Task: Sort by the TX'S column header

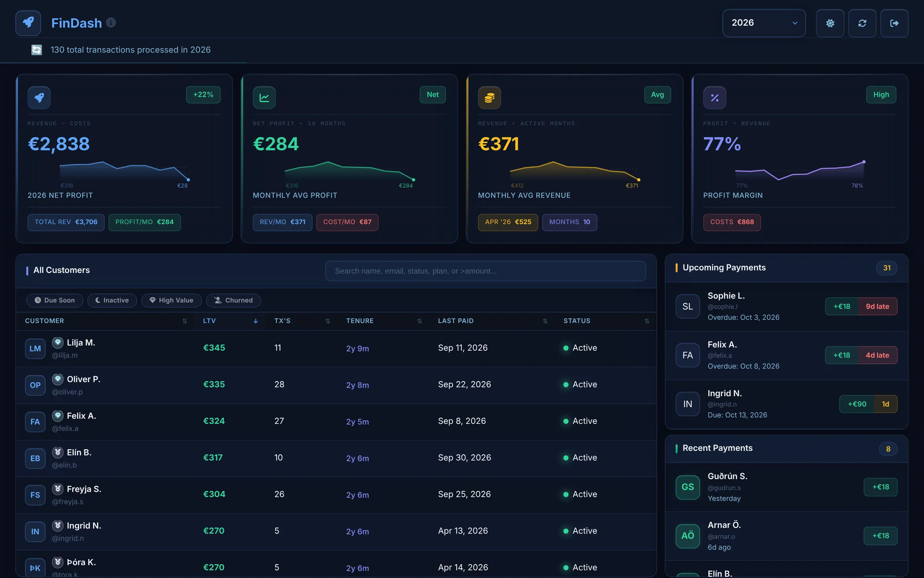Action: [x=301, y=321]
